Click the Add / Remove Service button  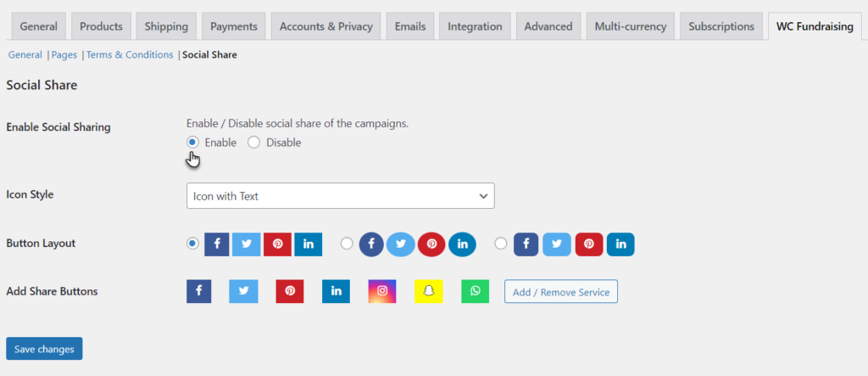tap(561, 292)
